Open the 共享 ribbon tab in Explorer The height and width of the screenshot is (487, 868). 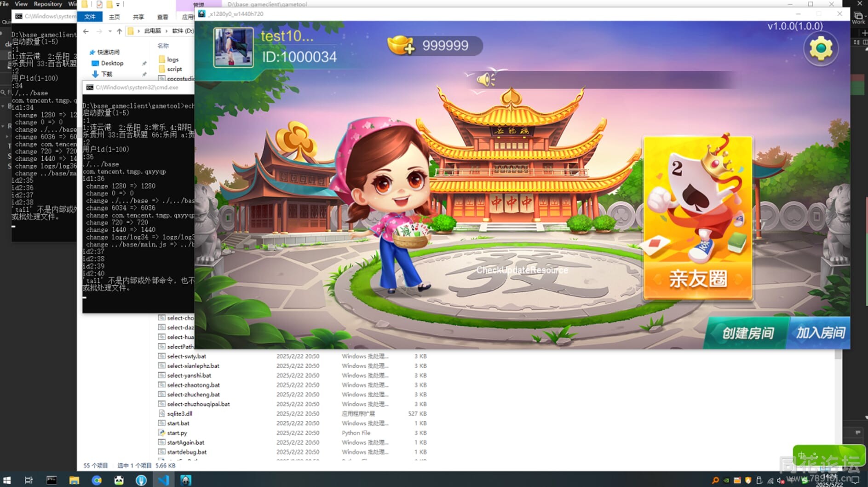pos(138,17)
